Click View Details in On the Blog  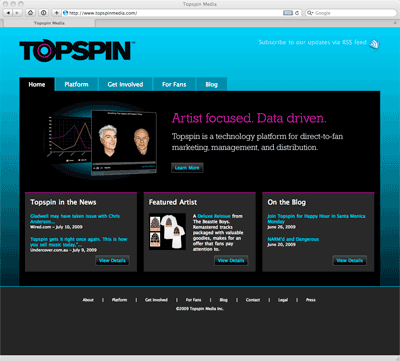coord(350,260)
